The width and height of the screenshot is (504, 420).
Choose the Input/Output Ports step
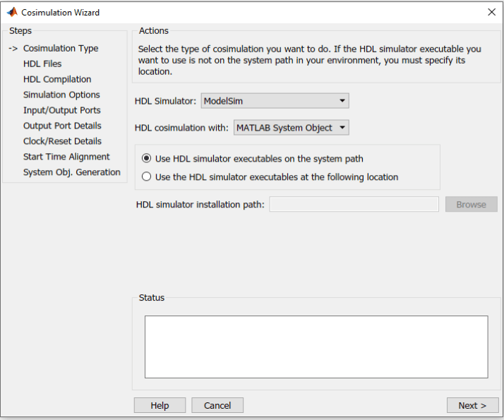coord(61,110)
